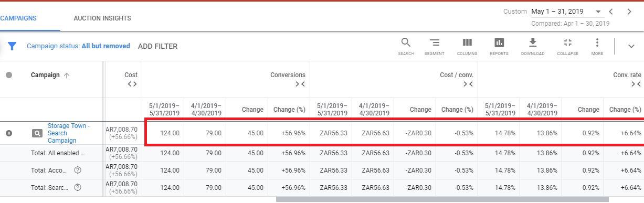Go to next date range
This screenshot has width=644, height=203.
(x=629, y=12)
